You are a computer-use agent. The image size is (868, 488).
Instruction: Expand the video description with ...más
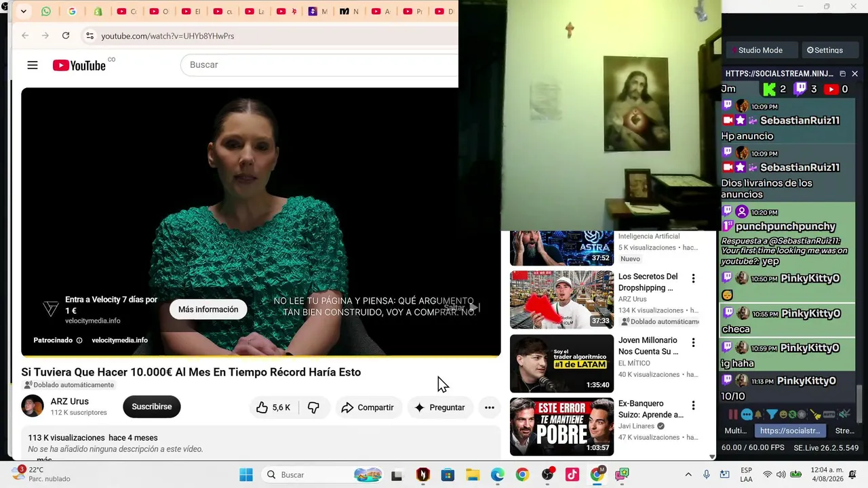coord(43,460)
